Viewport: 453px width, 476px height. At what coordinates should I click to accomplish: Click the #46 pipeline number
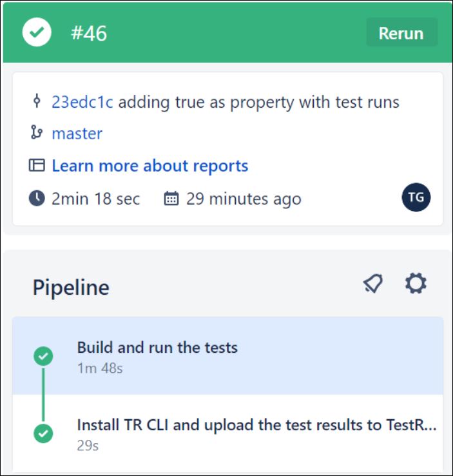point(89,34)
